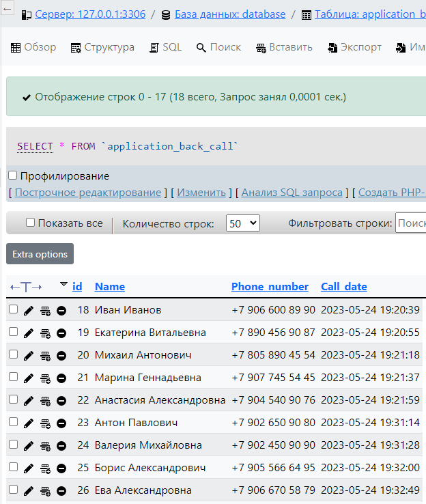Copy row 18 Иван Иванов icon
This screenshot has height=504, width=426.
click(45, 311)
